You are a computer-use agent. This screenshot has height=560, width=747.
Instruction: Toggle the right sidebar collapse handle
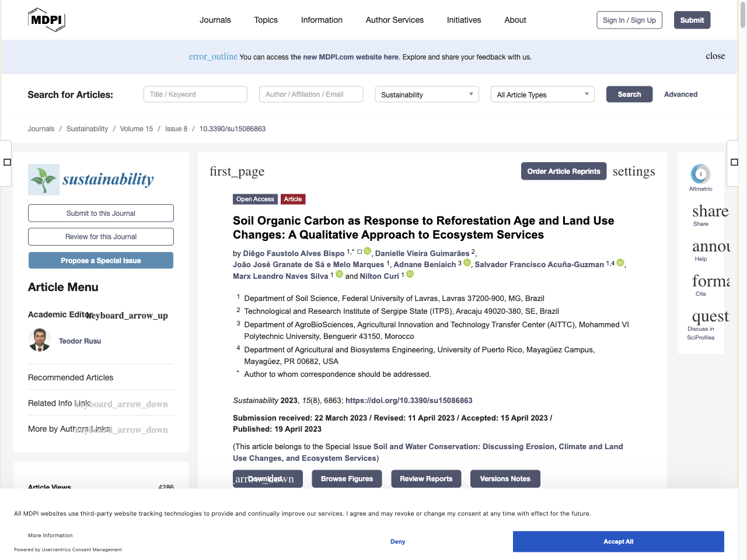point(734,162)
